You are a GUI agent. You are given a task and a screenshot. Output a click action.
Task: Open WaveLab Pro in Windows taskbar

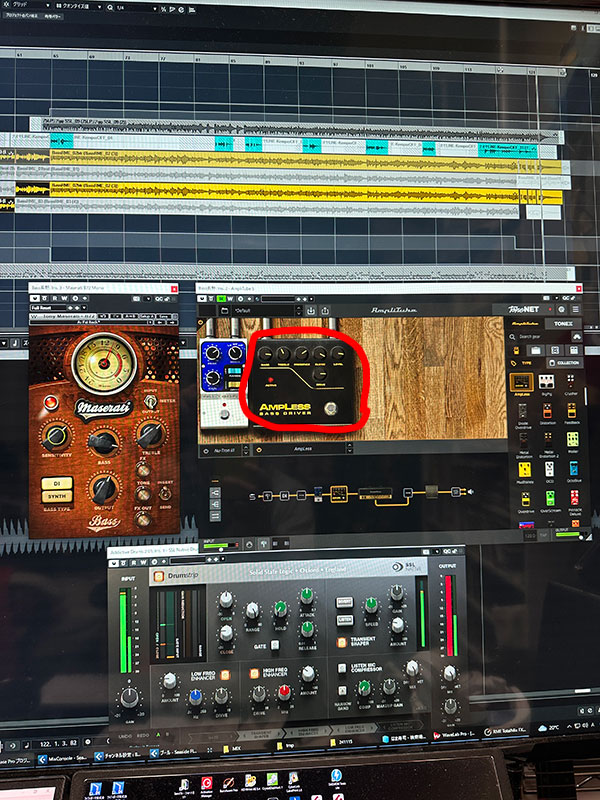(456, 734)
